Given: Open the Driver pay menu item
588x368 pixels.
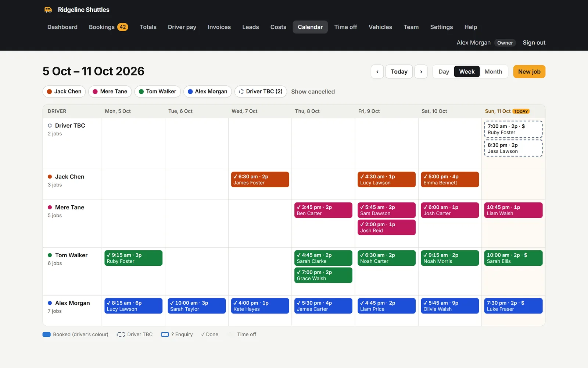Looking at the screenshot, I should point(182,27).
